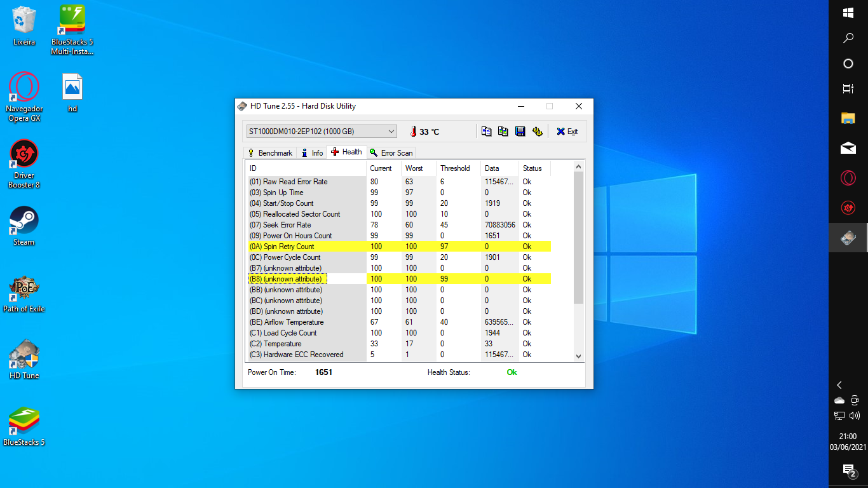Viewport: 868px width, 488px height.
Task: Click the HD Tune taskbar button
Action: point(848,238)
